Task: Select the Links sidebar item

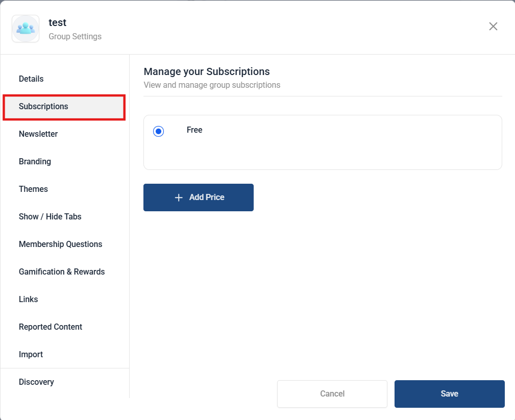Action: point(29,300)
